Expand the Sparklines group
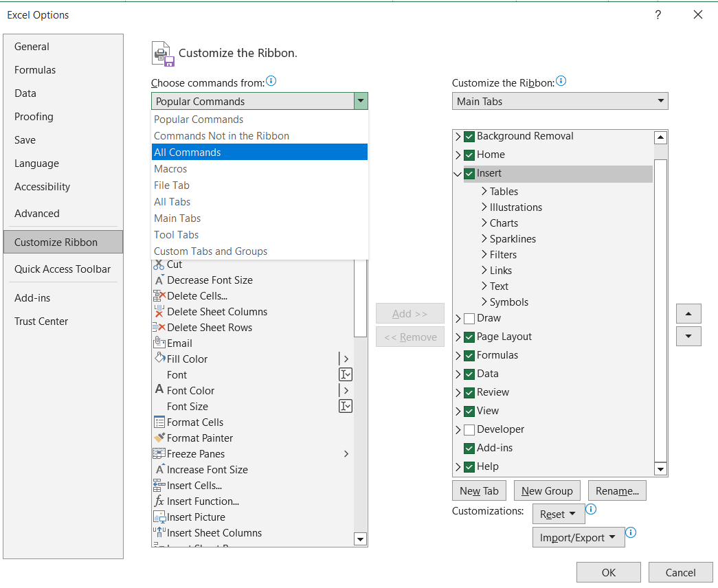Viewport: 718px width, 588px height. tap(484, 238)
